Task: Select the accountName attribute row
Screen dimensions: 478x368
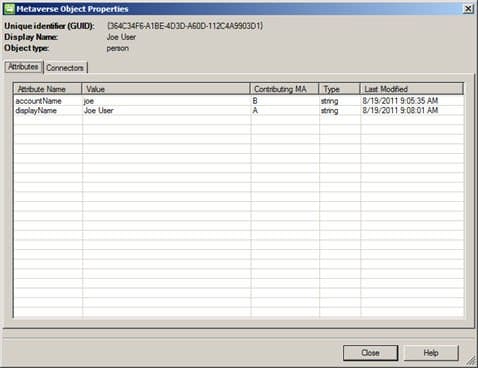Action: (x=239, y=101)
